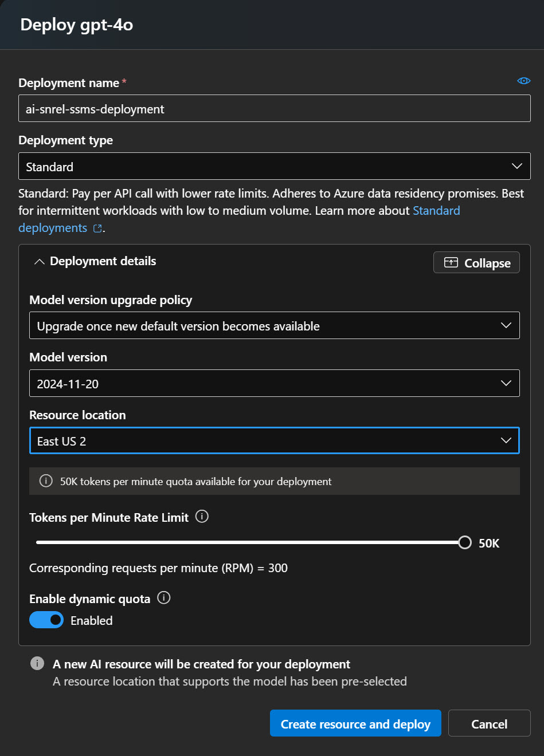Screen dimensions: 544x756
Task: Click info icon in the quota available banner
Action: 46,481
